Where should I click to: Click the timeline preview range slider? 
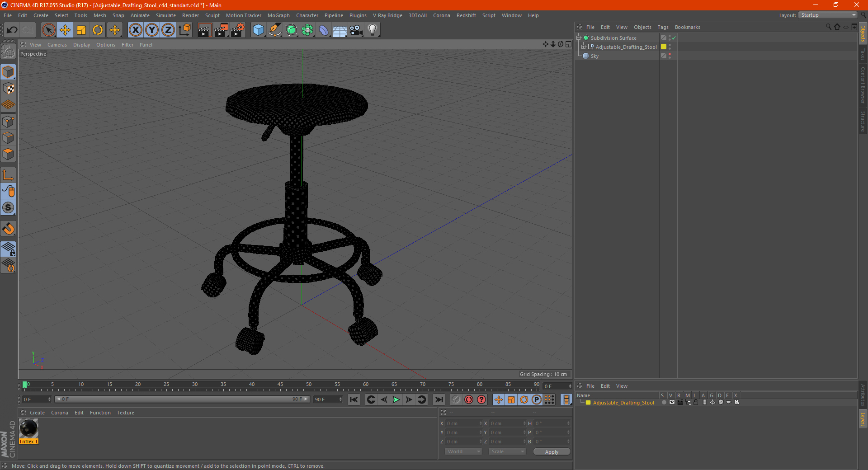[x=182, y=399]
